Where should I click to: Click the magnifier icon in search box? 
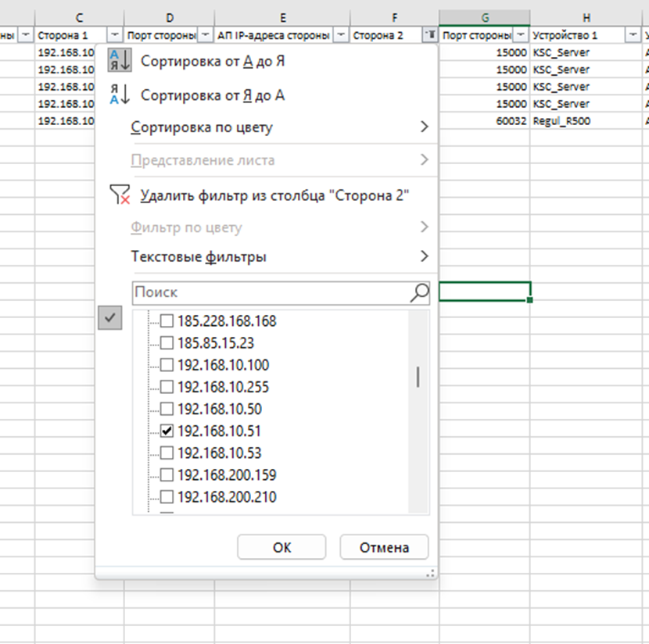[x=420, y=292]
